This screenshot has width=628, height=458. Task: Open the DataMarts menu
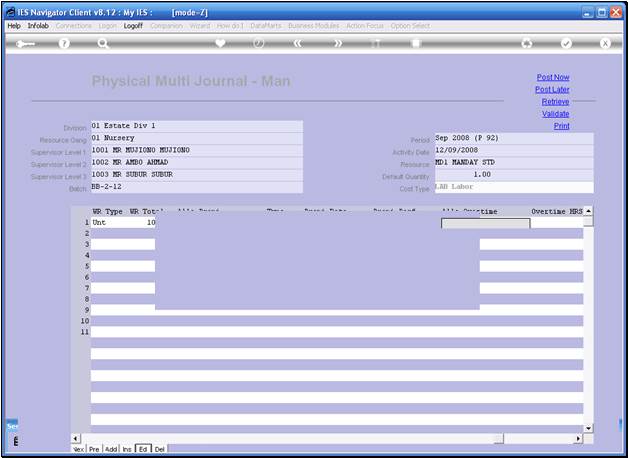pos(266,26)
